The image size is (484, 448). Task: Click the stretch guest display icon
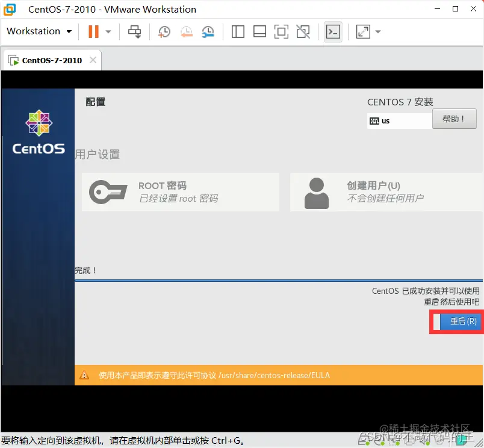click(x=363, y=31)
